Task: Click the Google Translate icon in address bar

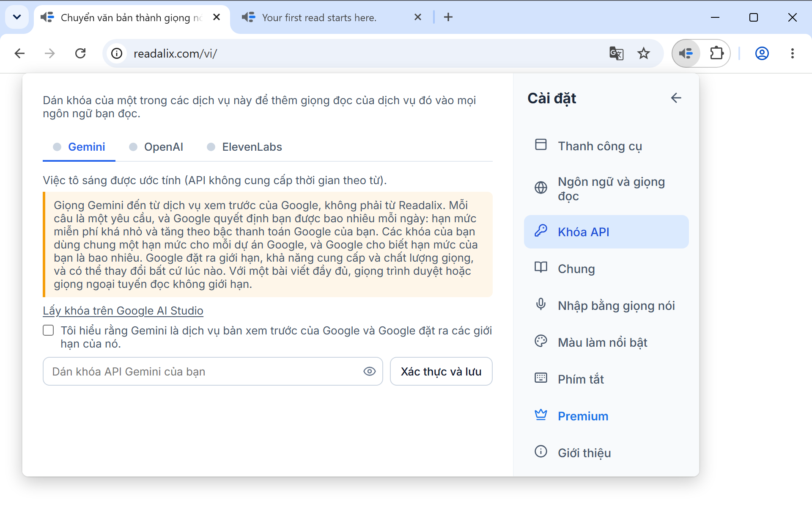Action: [x=616, y=53]
